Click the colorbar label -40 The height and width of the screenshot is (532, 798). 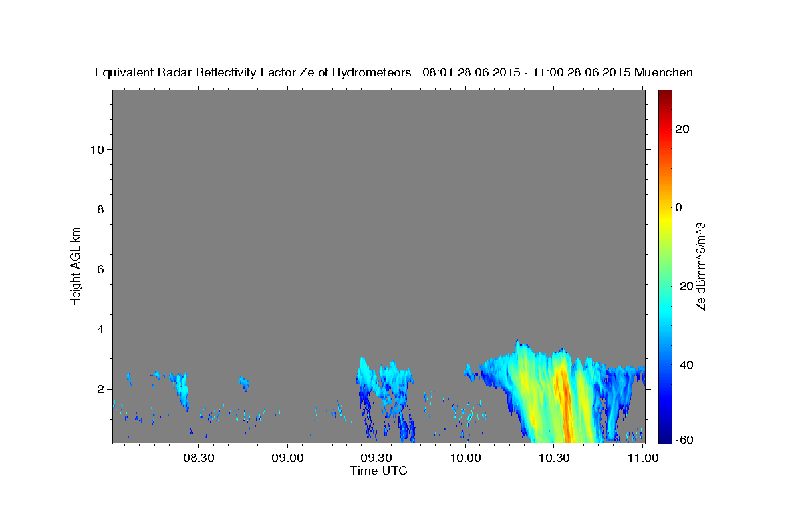684,365
